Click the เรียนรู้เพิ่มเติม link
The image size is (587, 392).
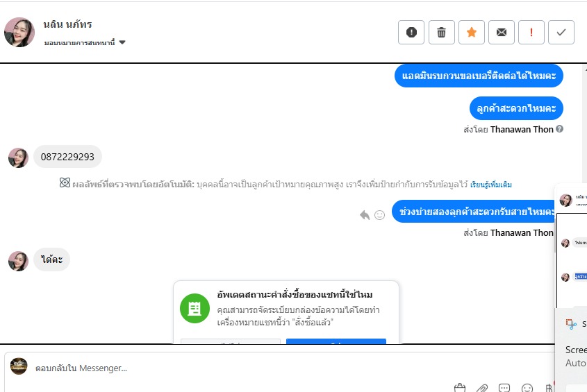[490, 185]
